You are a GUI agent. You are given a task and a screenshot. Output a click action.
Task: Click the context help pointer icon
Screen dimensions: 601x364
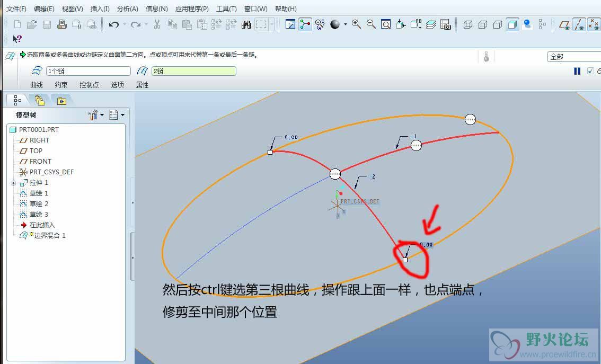click(x=17, y=39)
